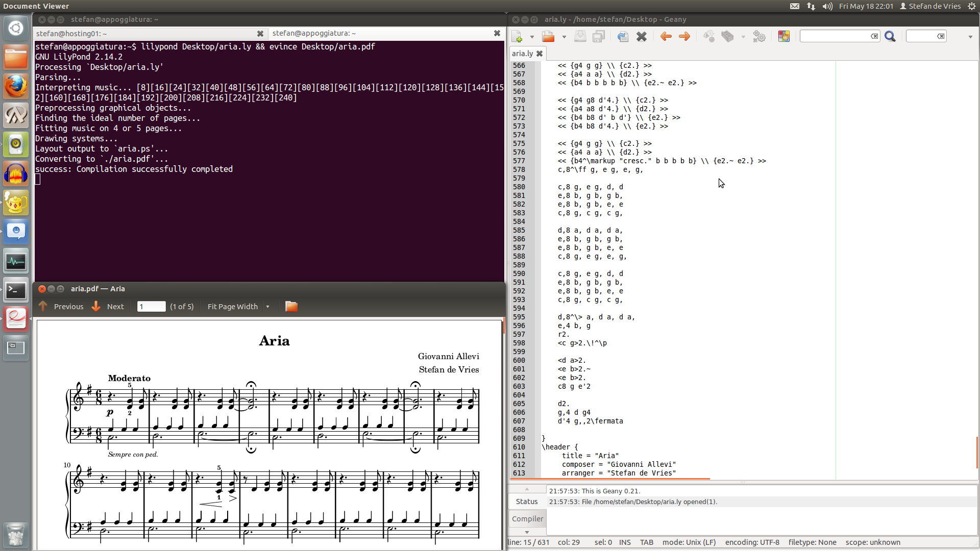Open the workspace switcher in dock
Image resolution: width=980 pixels, height=551 pixels.
pos(16,348)
